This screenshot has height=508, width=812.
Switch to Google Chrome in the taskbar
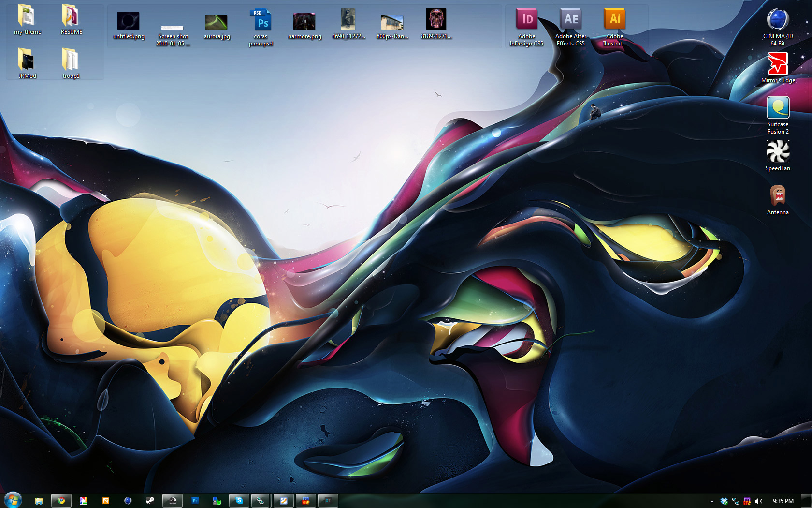(61, 501)
